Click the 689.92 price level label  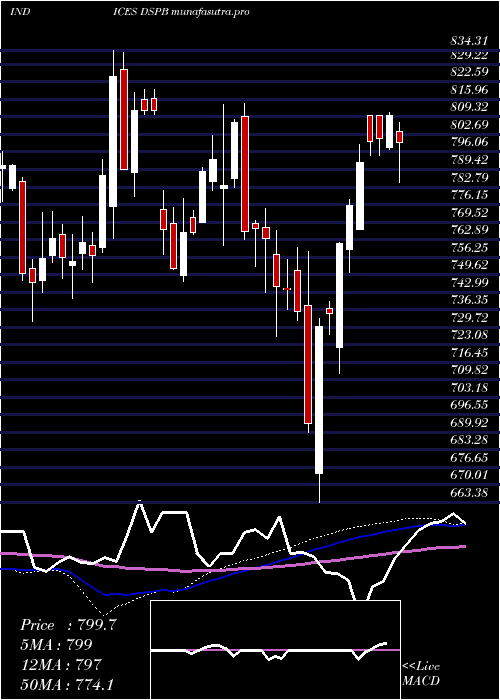pyautogui.click(x=469, y=422)
